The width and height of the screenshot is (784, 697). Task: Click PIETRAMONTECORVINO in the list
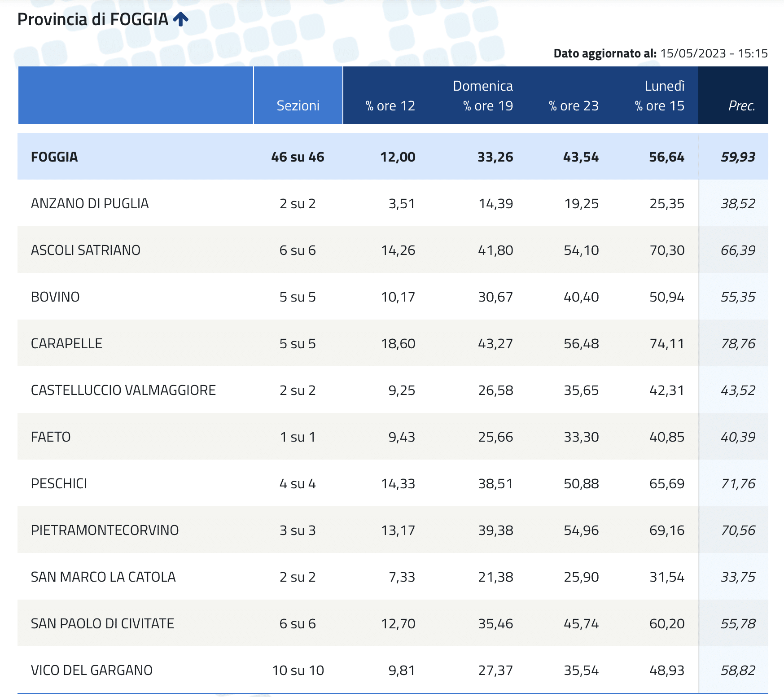click(x=105, y=530)
